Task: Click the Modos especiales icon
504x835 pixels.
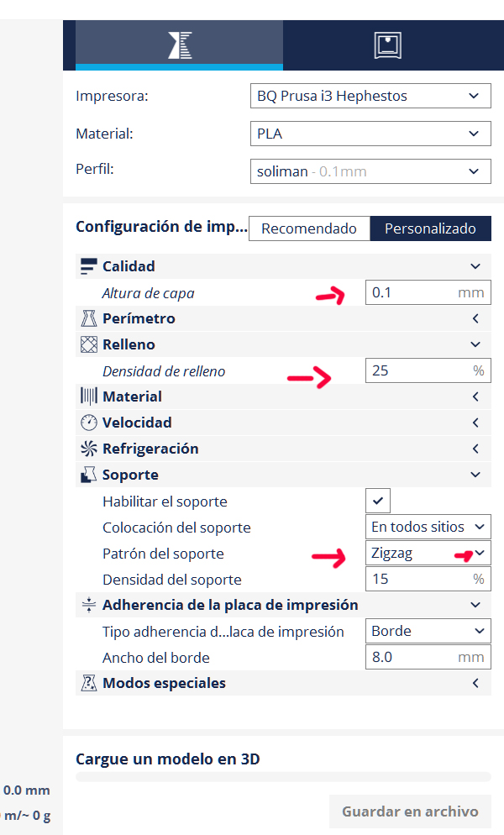Action: [89, 683]
